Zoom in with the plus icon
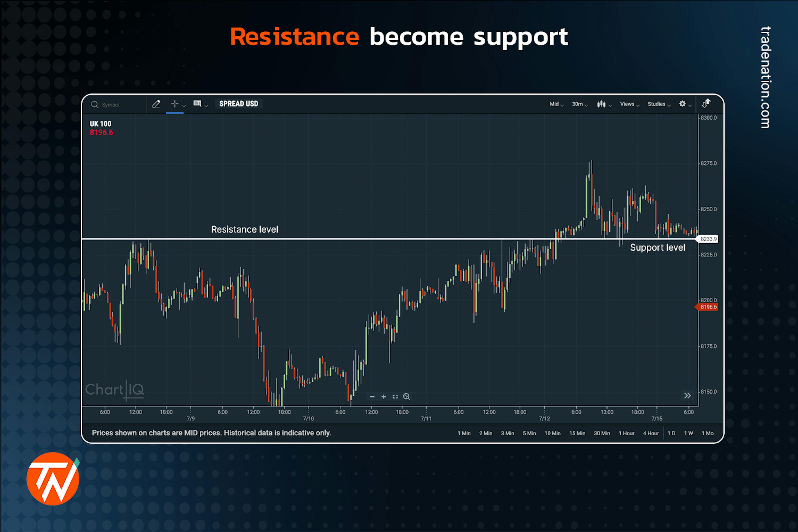The height and width of the screenshot is (532, 798). [384, 397]
